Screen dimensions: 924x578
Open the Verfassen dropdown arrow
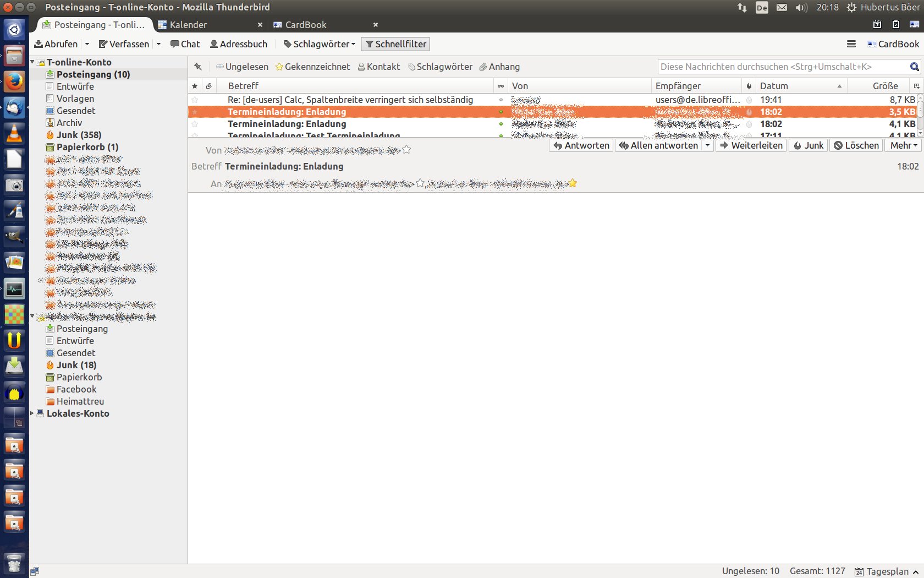point(158,44)
